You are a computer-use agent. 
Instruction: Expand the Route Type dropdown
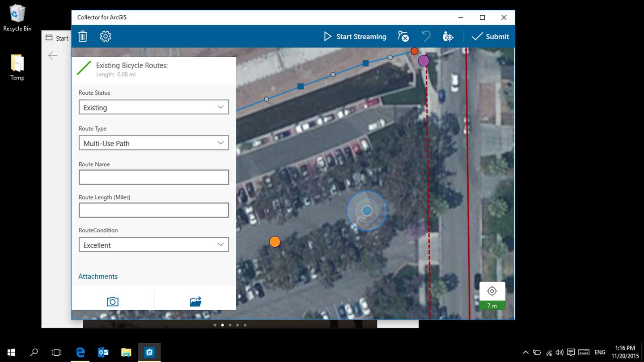(154, 143)
